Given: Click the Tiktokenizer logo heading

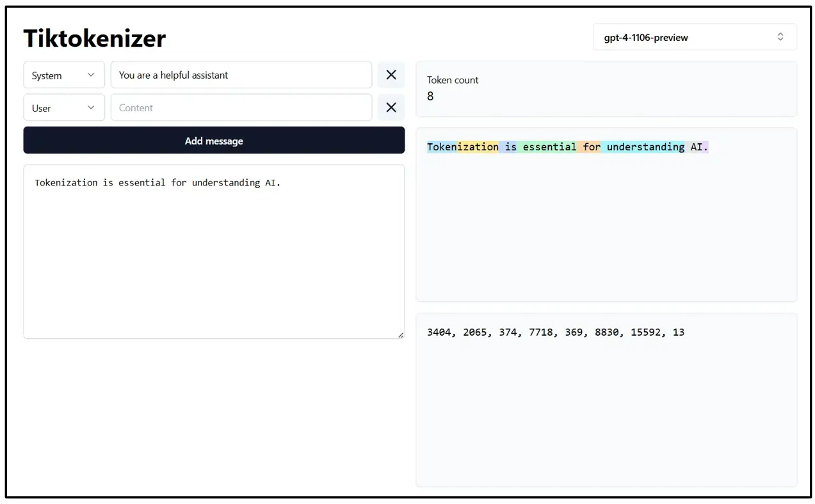Looking at the screenshot, I should point(94,38).
